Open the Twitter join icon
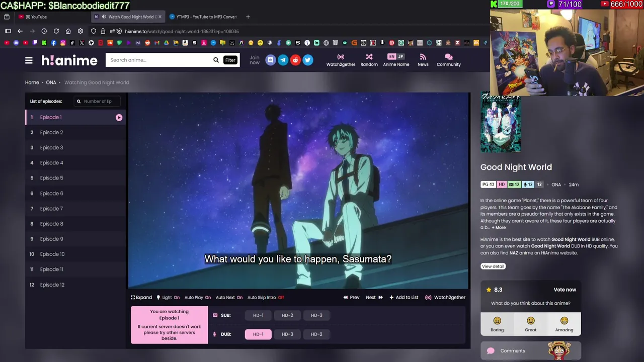 click(308, 60)
